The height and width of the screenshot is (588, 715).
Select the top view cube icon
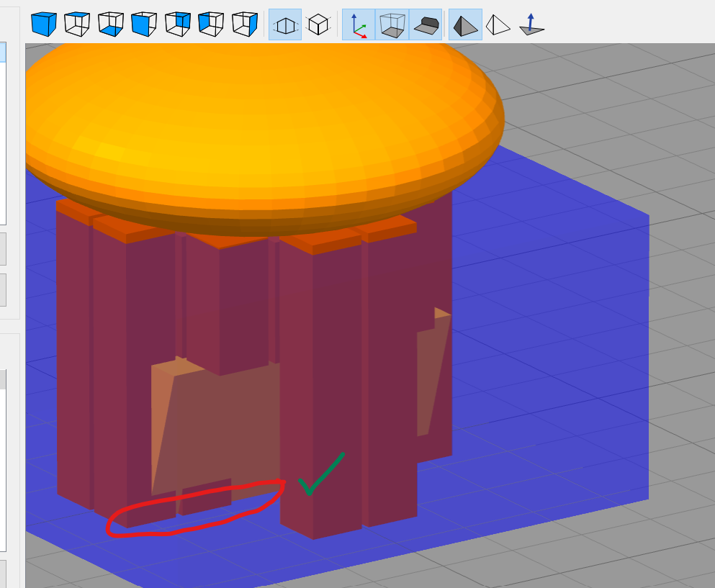77,24
